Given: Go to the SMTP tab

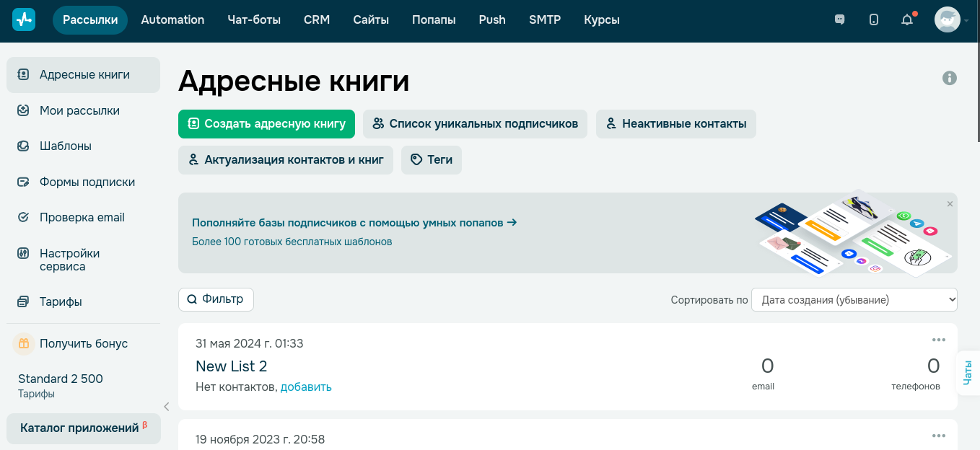Looking at the screenshot, I should pyautogui.click(x=545, y=20).
